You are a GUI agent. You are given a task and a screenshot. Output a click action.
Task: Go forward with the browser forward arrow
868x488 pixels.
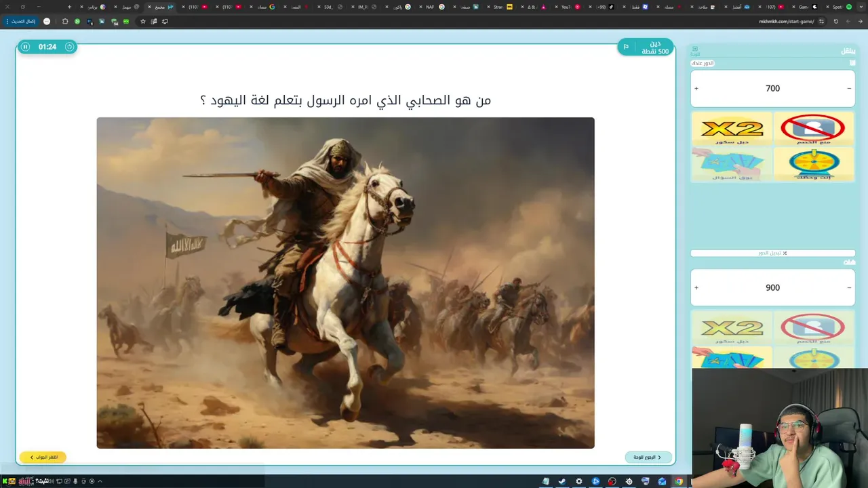click(848, 21)
